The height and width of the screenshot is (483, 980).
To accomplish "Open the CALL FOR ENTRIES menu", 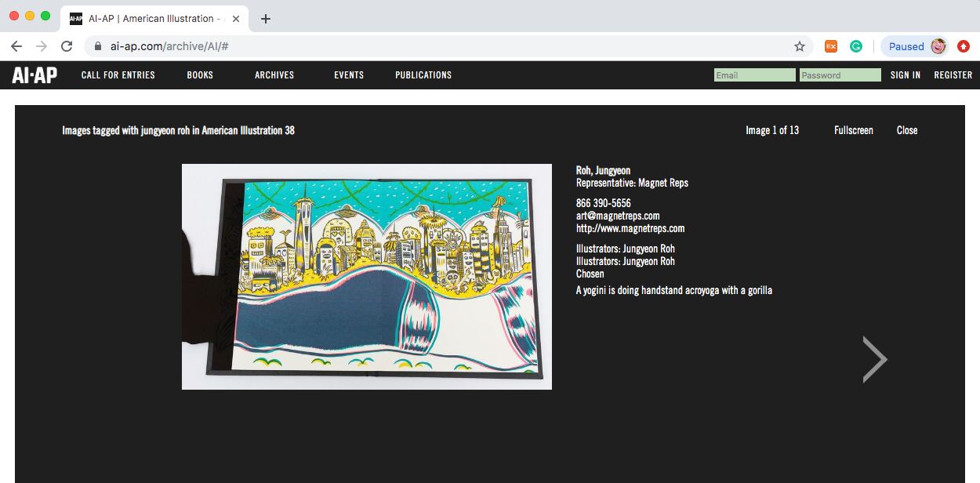I will [118, 75].
